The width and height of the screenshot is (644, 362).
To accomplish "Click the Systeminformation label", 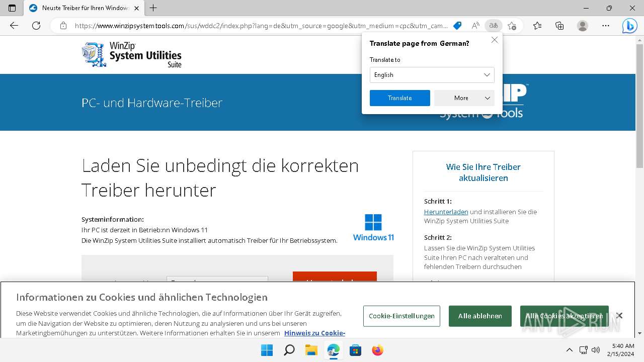I will tap(113, 219).
